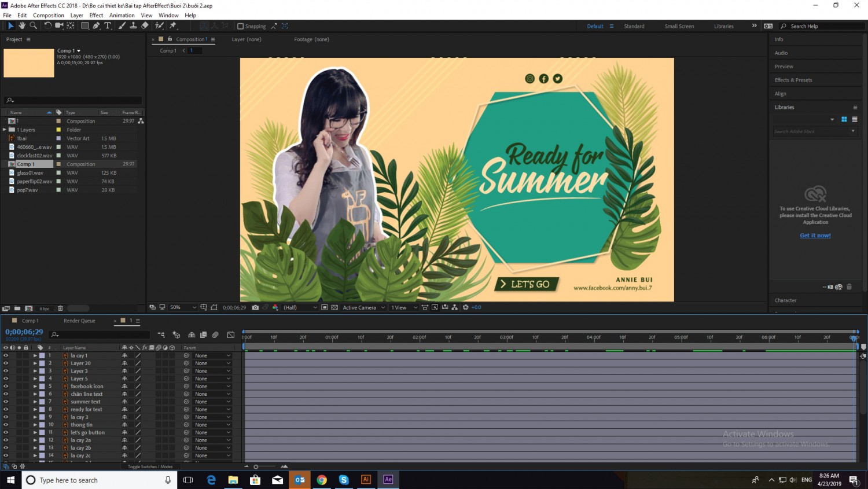The height and width of the screenshot is (489, 868).
Task: Show channel and color management settings icon
Action: point(275,307)
